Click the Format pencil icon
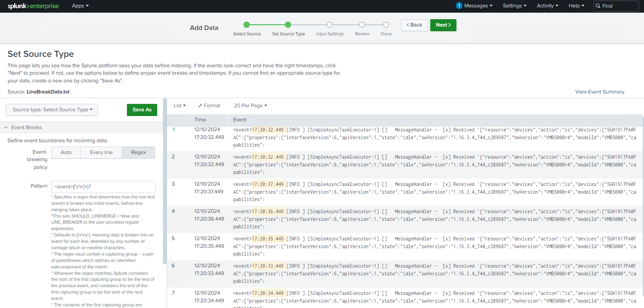 pos(200,106)
